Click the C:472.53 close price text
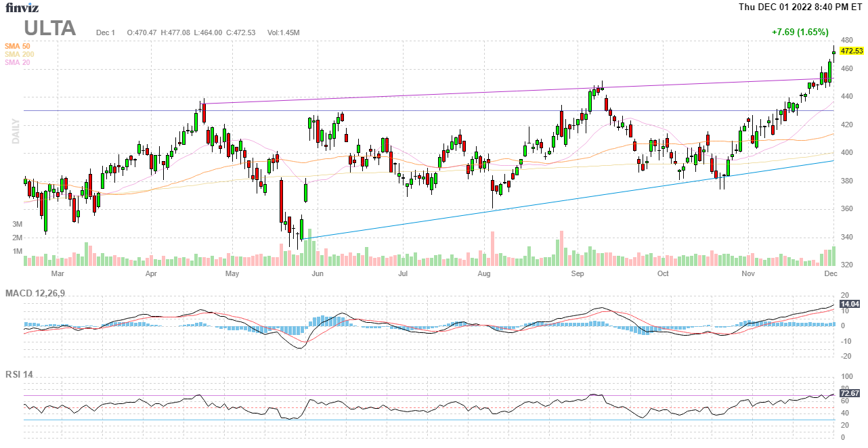 (x=241, y=32)
